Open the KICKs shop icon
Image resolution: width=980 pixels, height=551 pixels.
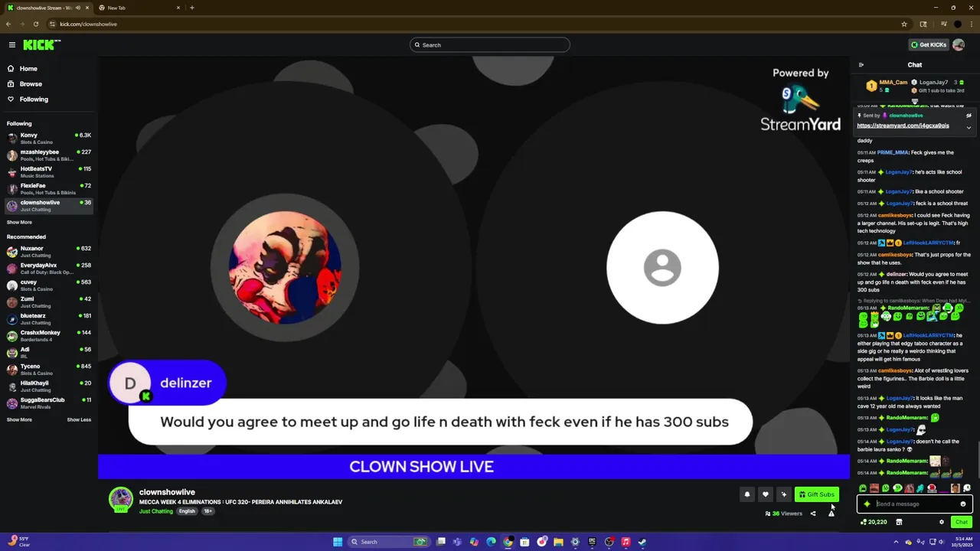(x=899, y=522)
